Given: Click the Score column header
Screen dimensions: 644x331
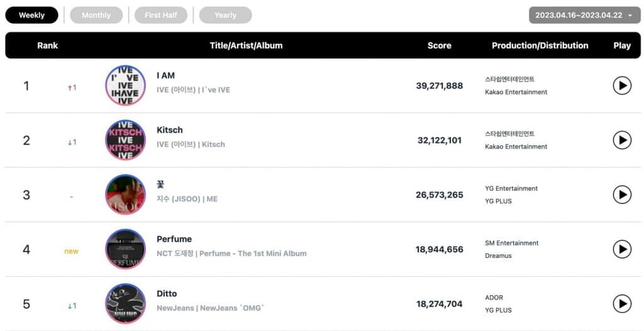Looking at the screenshot, I should pos(439,45).
